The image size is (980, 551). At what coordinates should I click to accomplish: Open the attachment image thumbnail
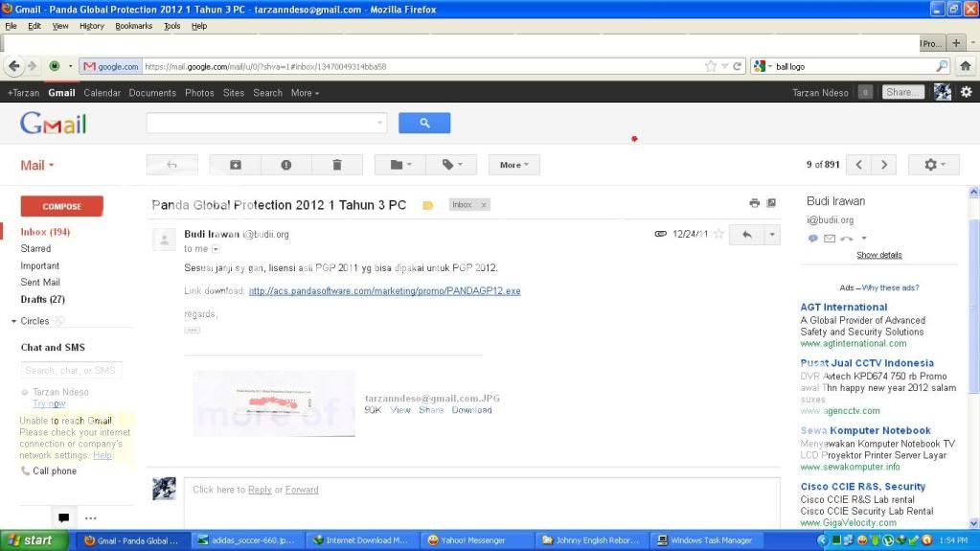pyautogui.click(x=274, y=403)
